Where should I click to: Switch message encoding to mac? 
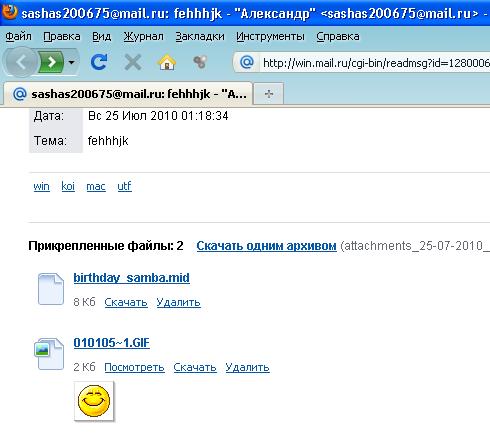(x=96, y=186)
